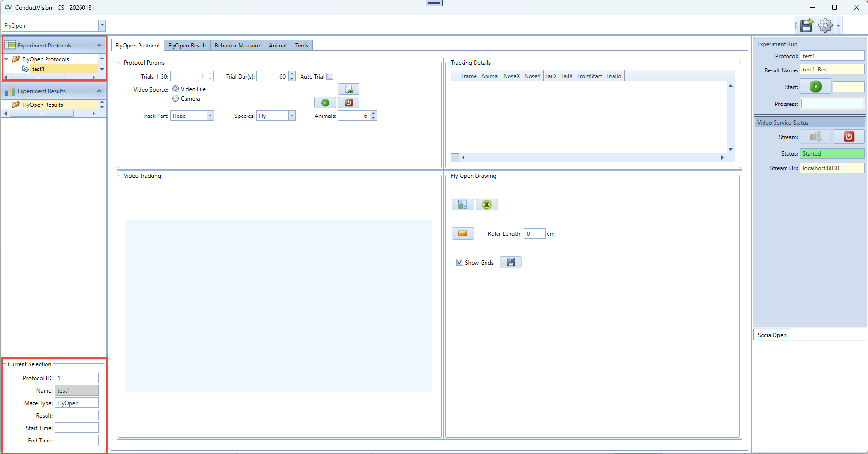Open the settings gear in top toolbar
The height and width of the screenshot is (454, 868).
[x=825, y=25]
